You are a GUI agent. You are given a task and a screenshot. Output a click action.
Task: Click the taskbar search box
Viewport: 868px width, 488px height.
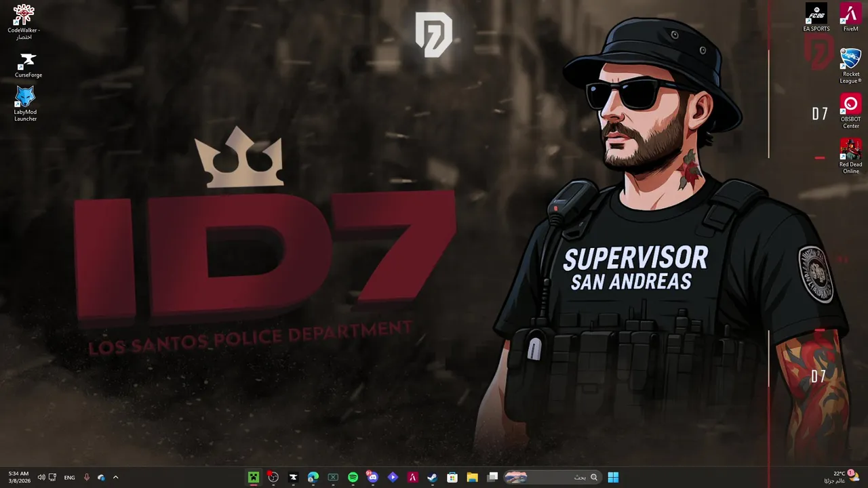pyautogui.click(x=551, y=477)
